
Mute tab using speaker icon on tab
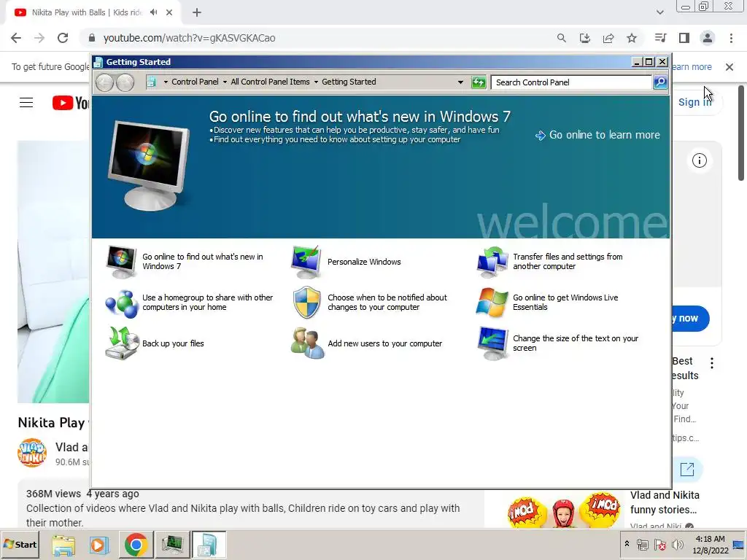click(153, 12)
